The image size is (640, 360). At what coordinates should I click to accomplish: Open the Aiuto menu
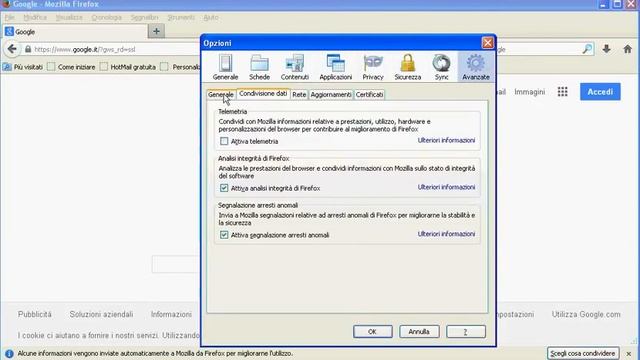point(211,18)
